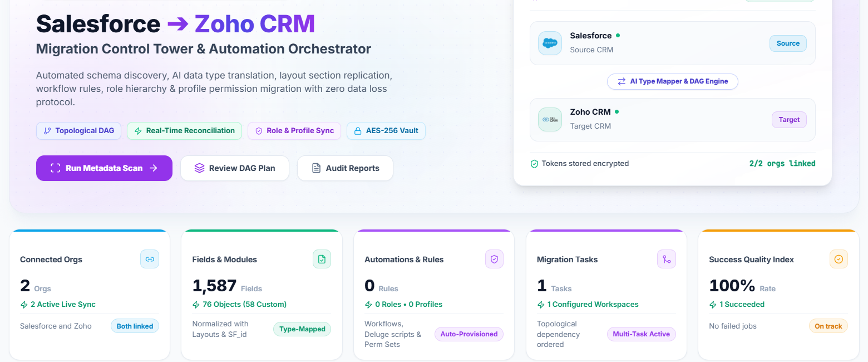The height and width of the screenshot is (362, 868).
Task: Click the scan frame icon in Run Metadata Scan
Action: (55, 168)
